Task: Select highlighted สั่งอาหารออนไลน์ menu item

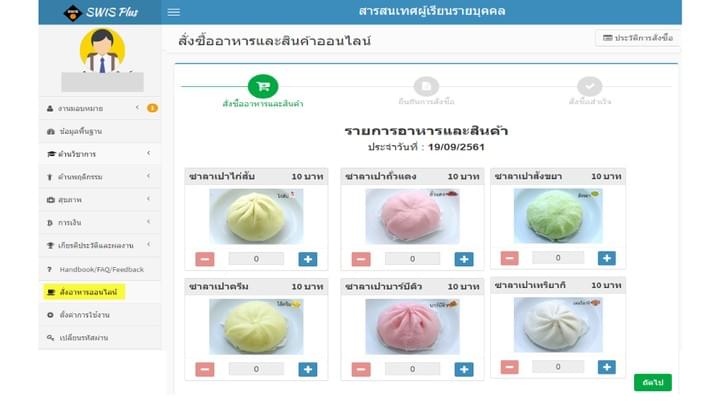Action: [x=84, y=292]
